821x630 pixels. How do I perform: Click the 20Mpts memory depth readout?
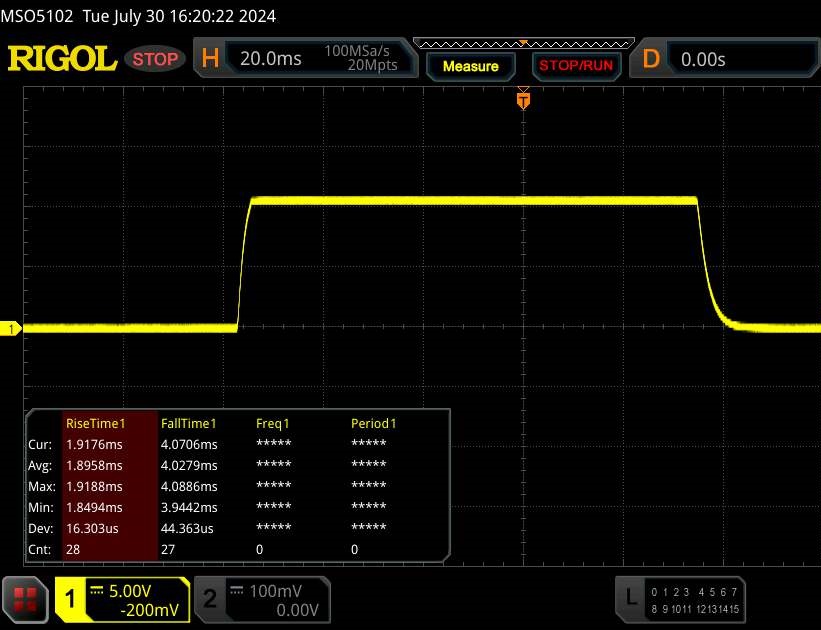pyautogui.click(x=372, y=65)
